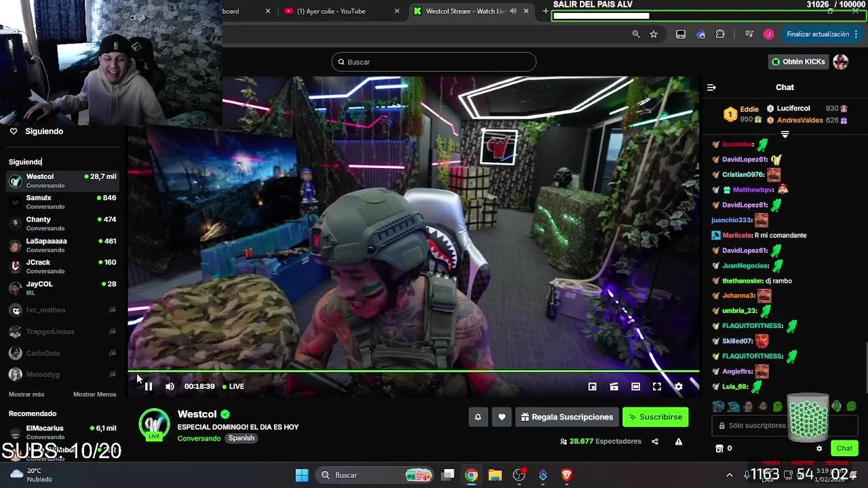
Task: Open the video player settings gear
Action: tap(678, 386)
